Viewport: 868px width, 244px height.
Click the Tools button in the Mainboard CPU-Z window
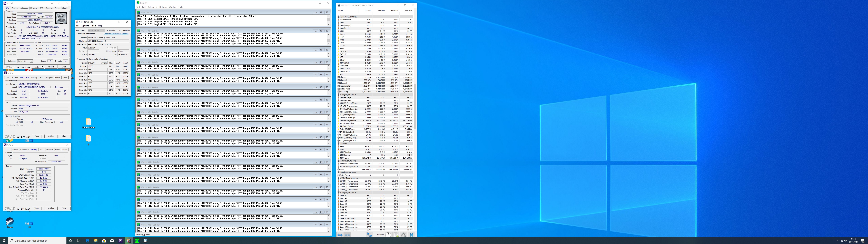tap(37, 136)
